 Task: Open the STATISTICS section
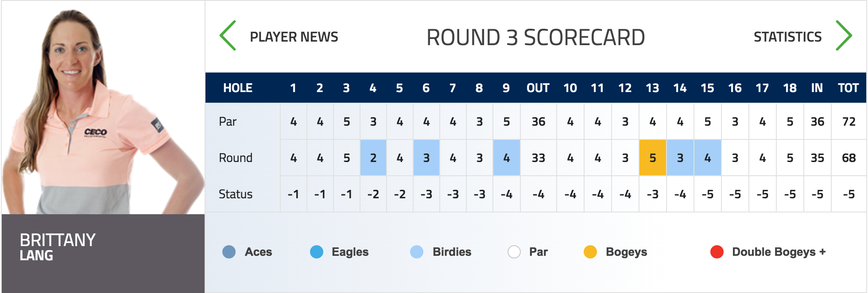pos(788,37)
